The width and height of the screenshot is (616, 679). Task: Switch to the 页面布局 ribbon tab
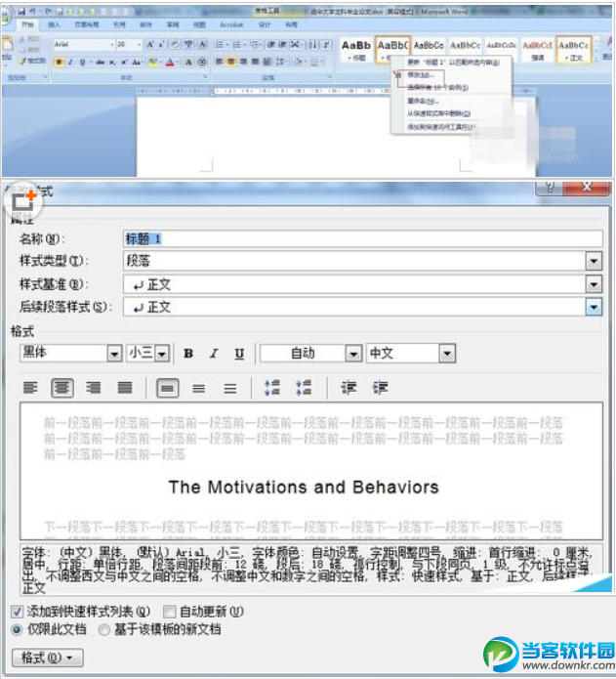(87, 24)
